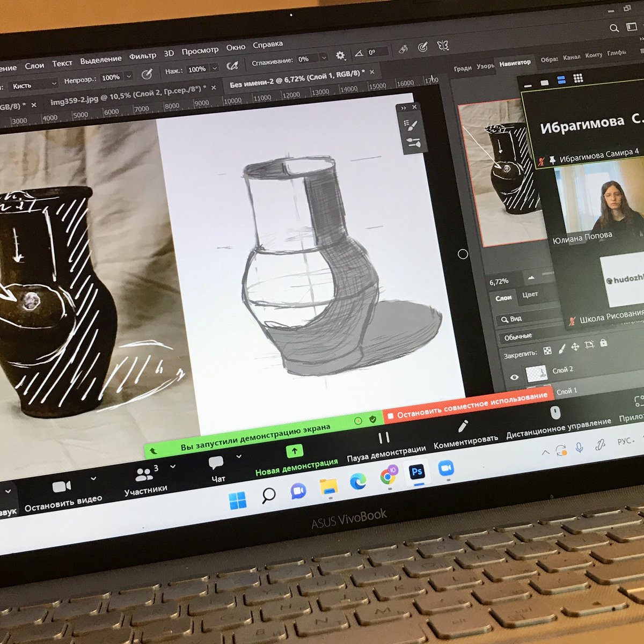Open the Просмотр menu
Screen dimensions: 644x644
click(200, 50)
